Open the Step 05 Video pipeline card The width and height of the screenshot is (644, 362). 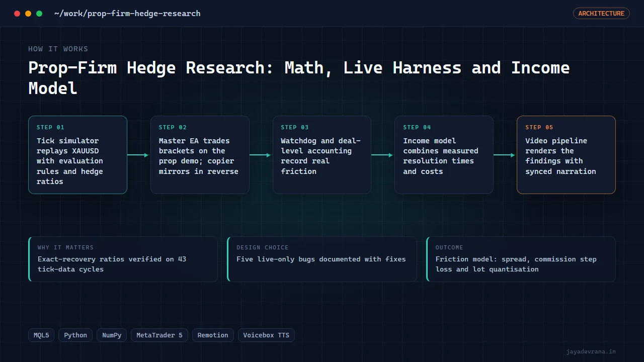pos(566,155)
